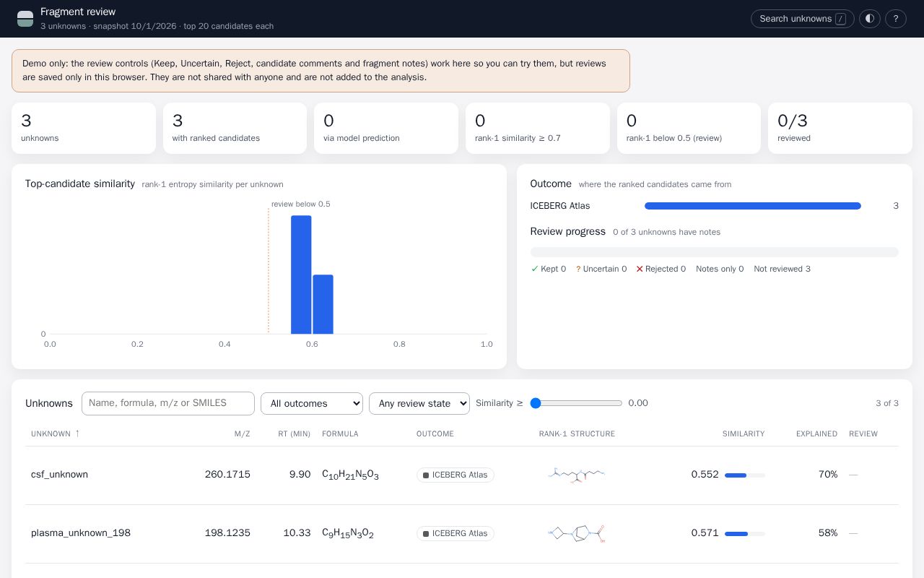Viewport: 924px width, 578px height.
Task: Click the ICEBERG Atlas outcome bar
Action: pos(753,206)
